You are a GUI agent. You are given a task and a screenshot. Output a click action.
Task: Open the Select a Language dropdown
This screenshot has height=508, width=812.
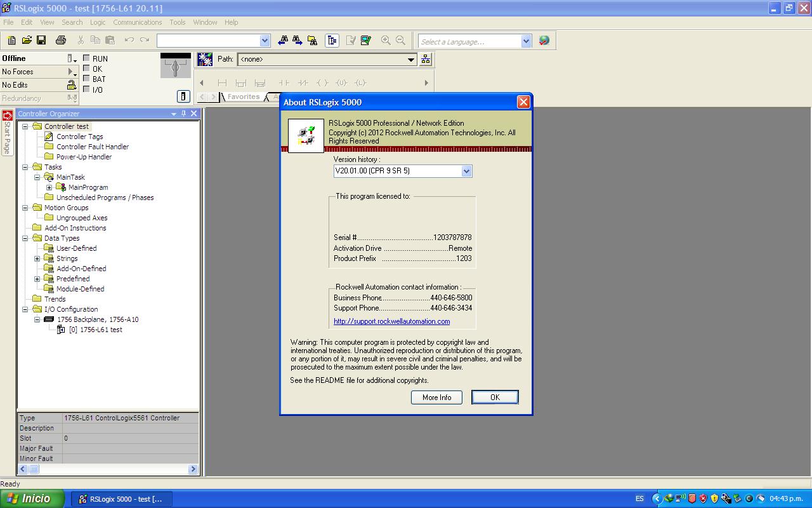(526, 41)
